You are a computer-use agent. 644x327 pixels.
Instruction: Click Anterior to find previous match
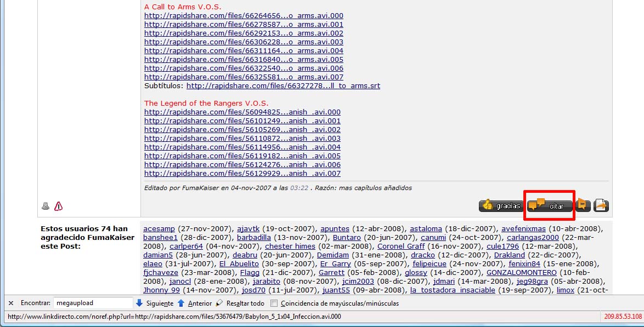(x=195, y=303)
